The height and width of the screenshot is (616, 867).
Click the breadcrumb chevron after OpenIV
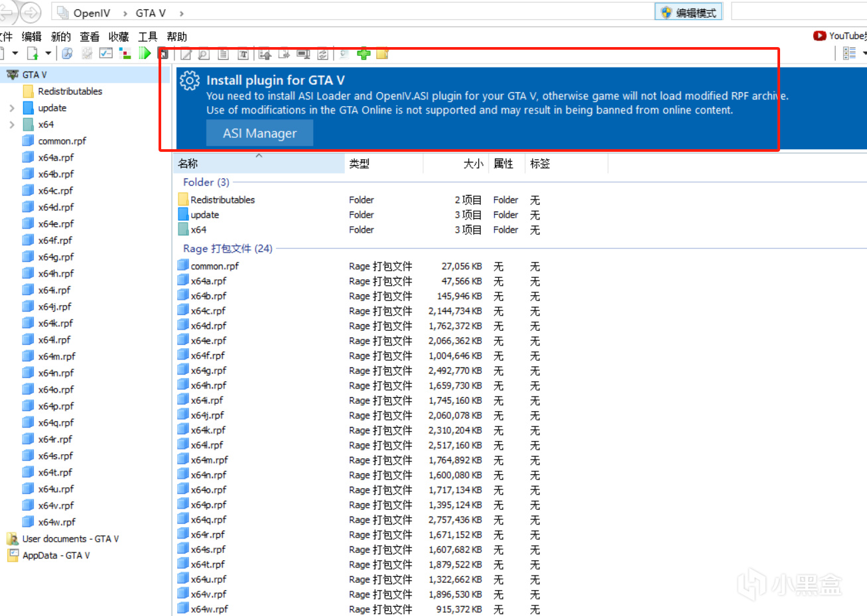124,13
